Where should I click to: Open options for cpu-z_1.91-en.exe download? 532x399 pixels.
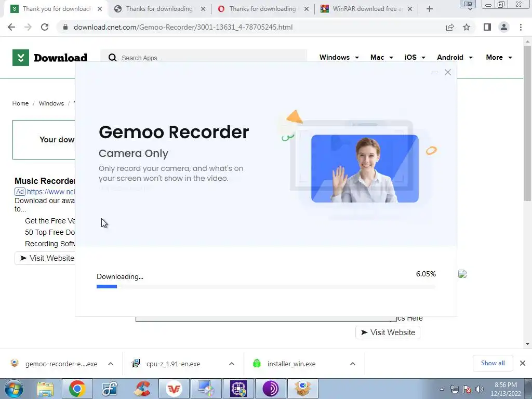[x=231, y=364]
